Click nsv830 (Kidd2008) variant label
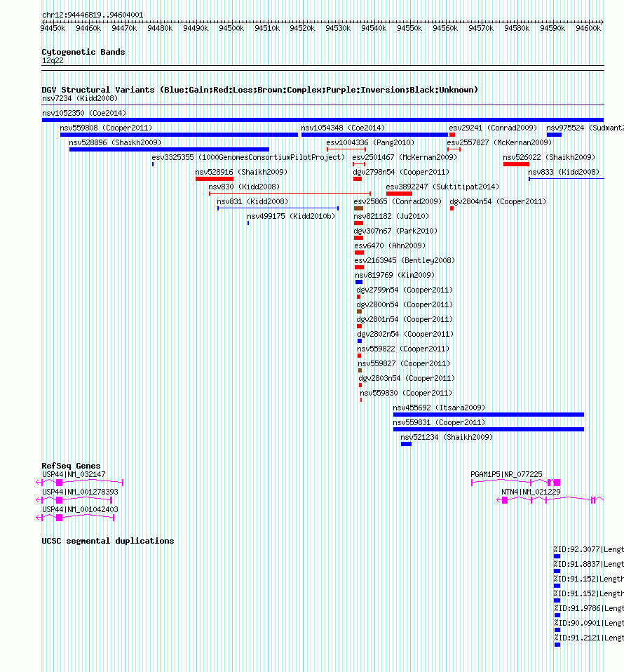624x672 pixels. coord(244,187)
